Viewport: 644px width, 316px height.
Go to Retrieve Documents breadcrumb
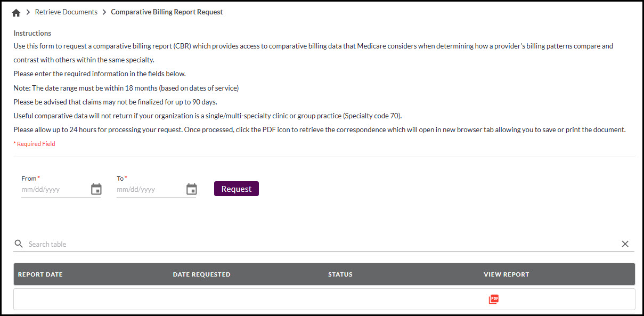[66, 12]
